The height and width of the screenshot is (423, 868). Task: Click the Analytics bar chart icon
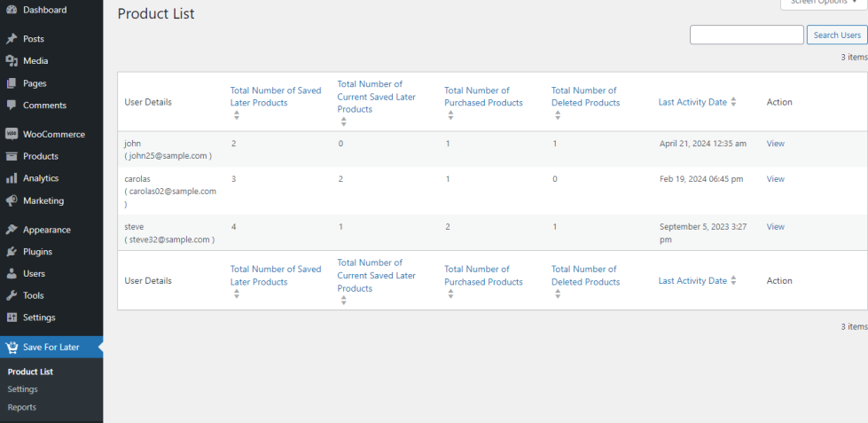(12, 178)
